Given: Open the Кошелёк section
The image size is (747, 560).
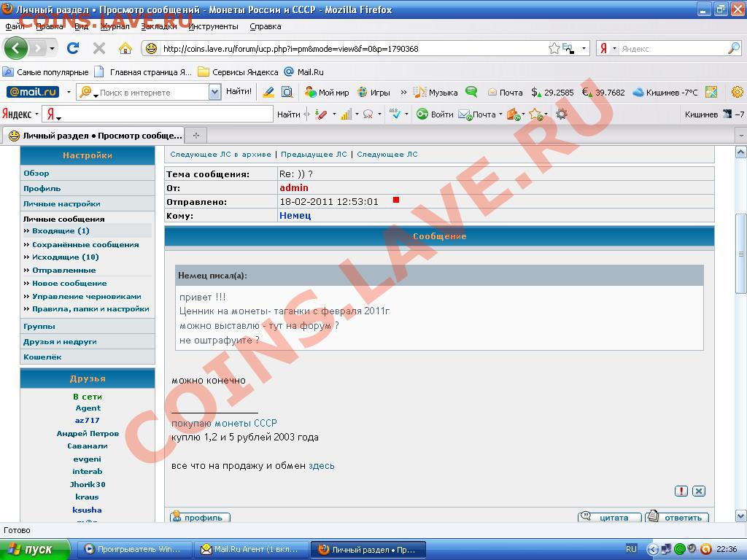Looking at the screenshot, I should [x=42, y=357].
